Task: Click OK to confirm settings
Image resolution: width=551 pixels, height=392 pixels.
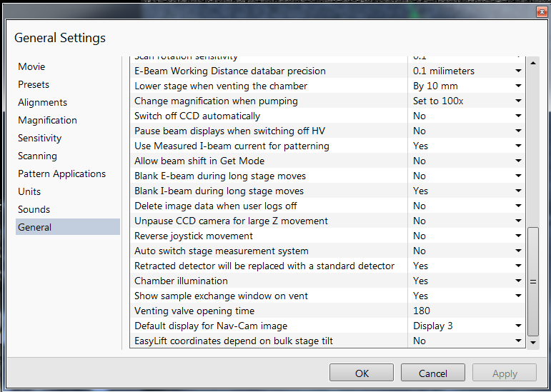Action: [362, 373]
